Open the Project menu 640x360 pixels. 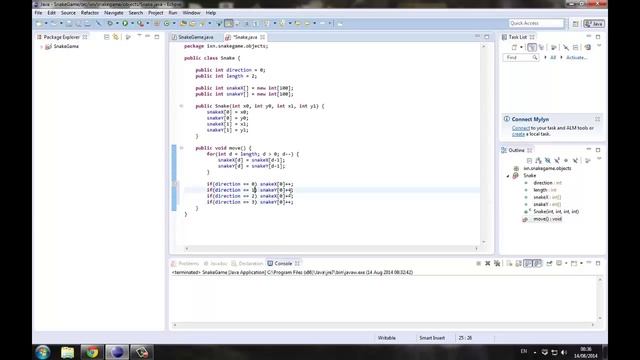(x=156, y=13)
